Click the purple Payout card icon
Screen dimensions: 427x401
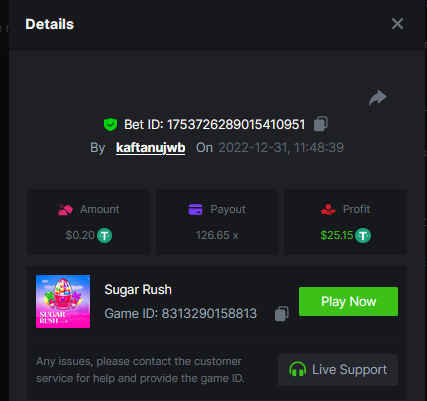tap(195, 210)
